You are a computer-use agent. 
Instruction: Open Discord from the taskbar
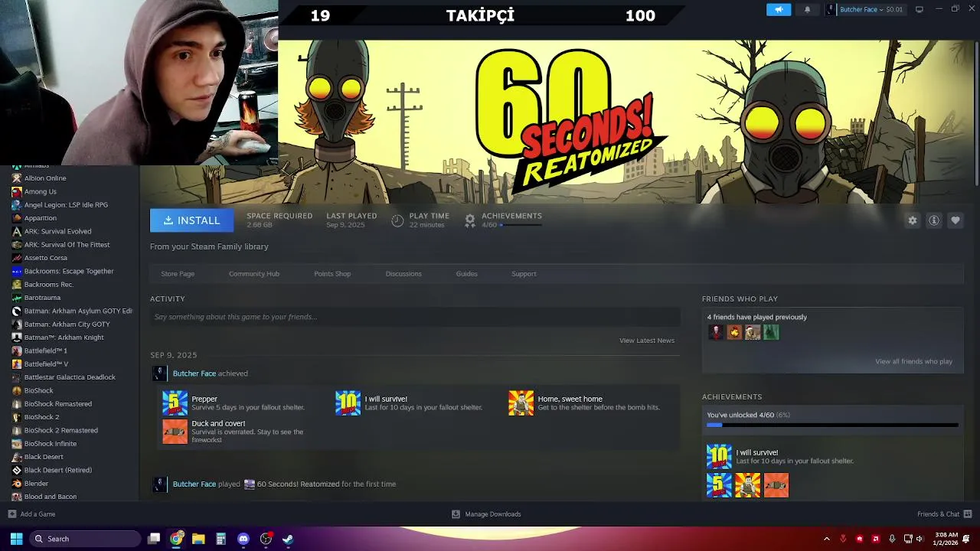tap(243, 539)
